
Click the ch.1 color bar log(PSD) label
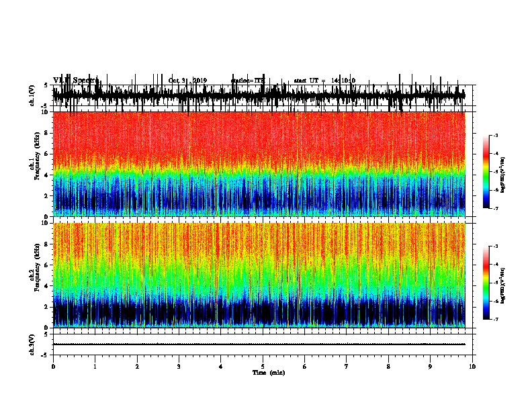click(502, 175)
